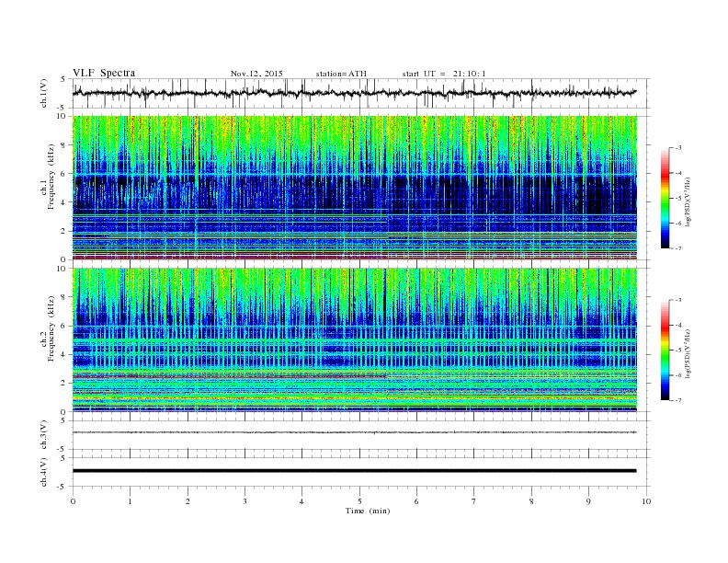Click the "8" kHz tick on the ch.1 frequency axis
Image resolution: width=728 pixels, height=563 pixels.
click(63, 145)
